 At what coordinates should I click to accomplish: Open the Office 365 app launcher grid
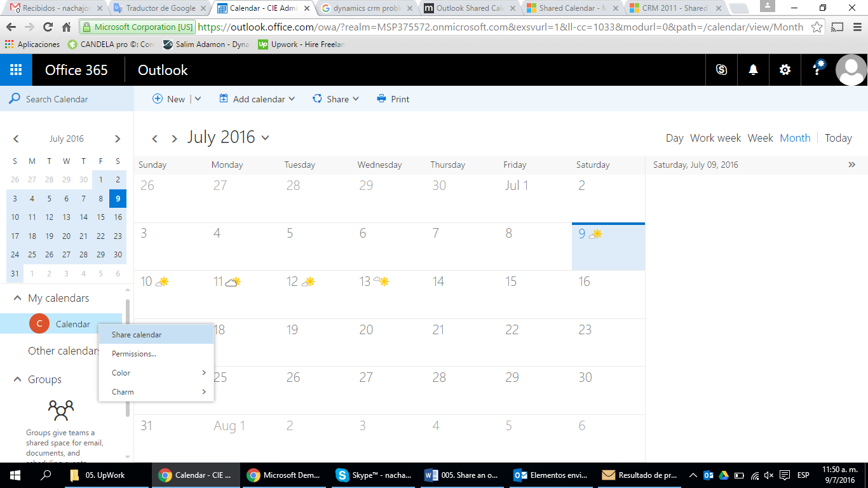pos(16,70)
